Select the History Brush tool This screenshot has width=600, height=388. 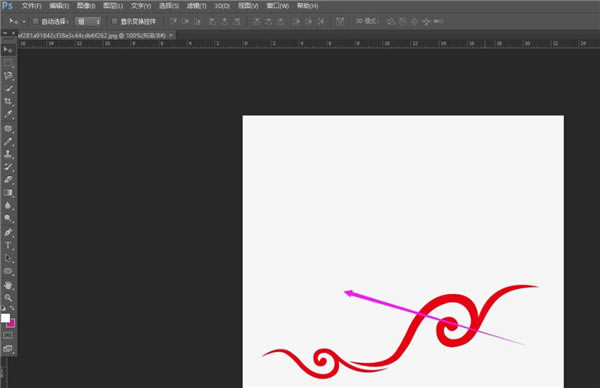pyautogui.click(x=8, y=167)
